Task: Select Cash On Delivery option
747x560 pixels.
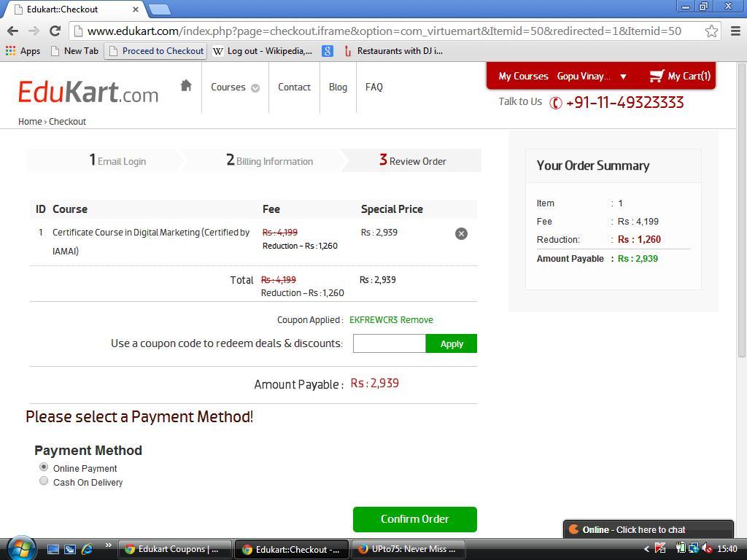Action: tap(44, 481)
